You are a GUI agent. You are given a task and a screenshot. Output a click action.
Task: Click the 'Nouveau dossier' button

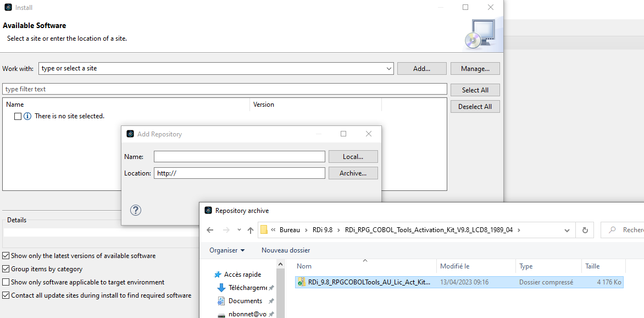[286, 250]
